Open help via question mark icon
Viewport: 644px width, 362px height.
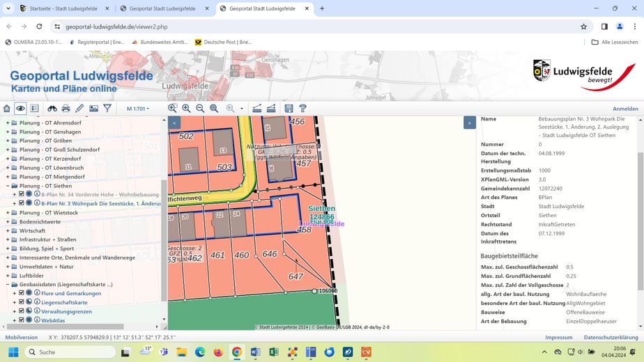click(x=302, y=109)
